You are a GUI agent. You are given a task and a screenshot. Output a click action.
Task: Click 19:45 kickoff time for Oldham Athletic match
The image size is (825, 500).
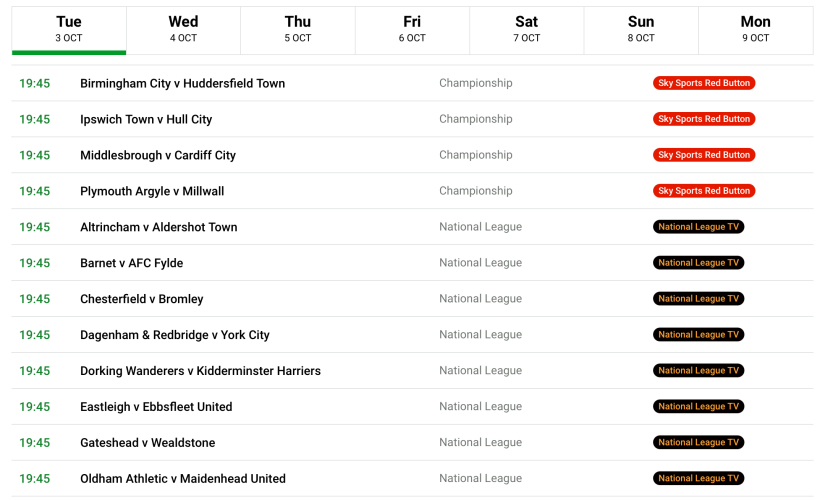(34, 479)
